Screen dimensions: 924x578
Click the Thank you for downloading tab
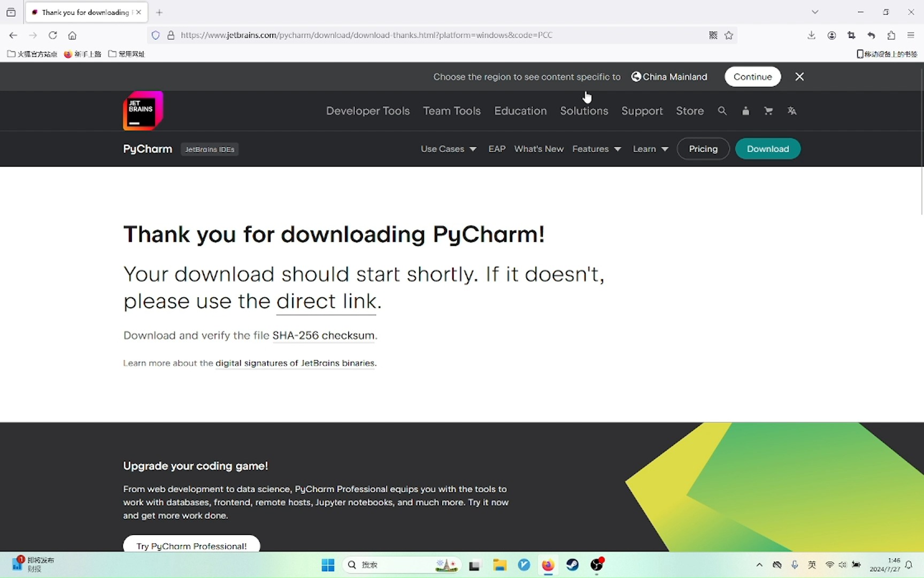[x=80, y=12]
